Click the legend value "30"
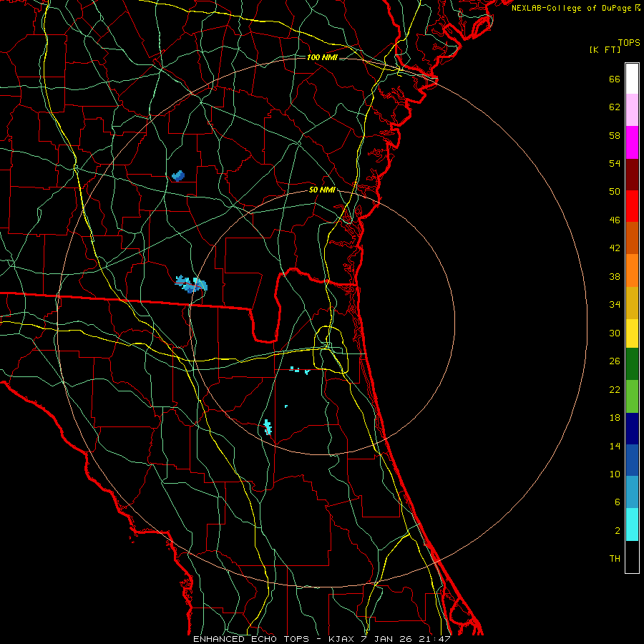The image size is (644, 644). tap(615, 333)
